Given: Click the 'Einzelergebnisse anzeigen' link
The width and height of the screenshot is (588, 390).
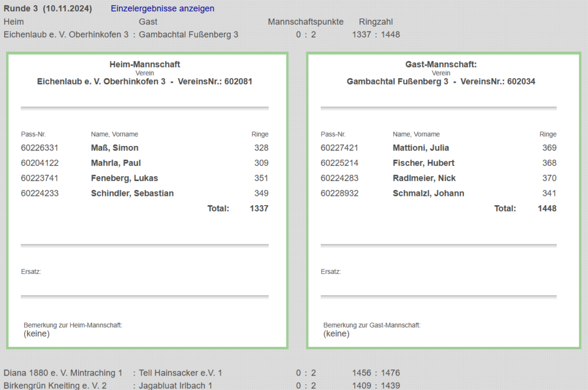Looking at the screenshot, I should pos(163,9).
